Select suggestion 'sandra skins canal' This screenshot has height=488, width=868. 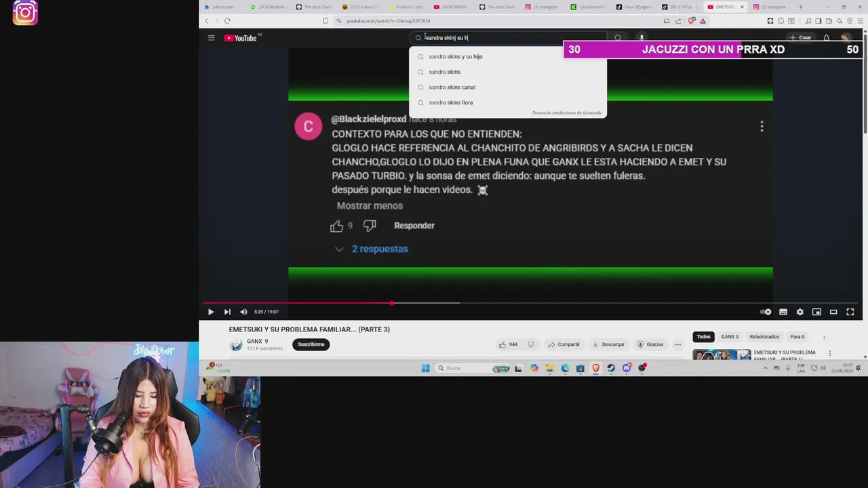click(x=508, y=87)
